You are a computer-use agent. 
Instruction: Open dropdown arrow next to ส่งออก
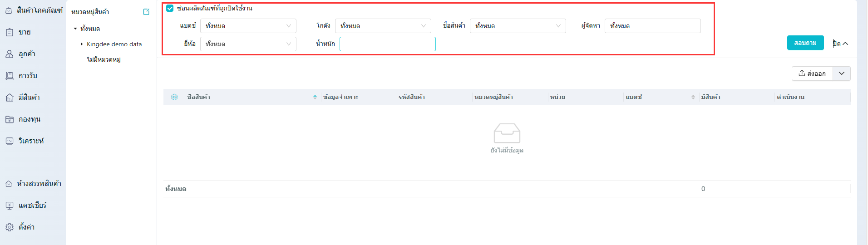[x=841, y=73]
